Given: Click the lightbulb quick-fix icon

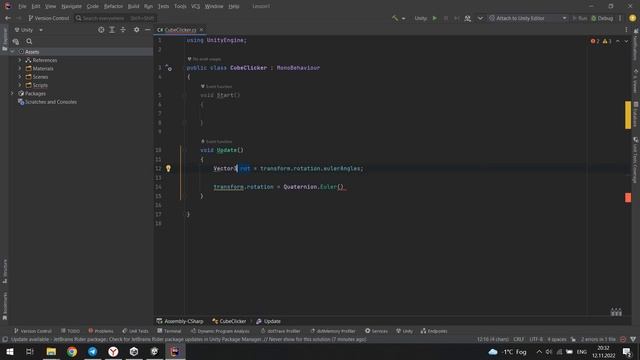Looking at the screenshot, I should coord(168,168).
